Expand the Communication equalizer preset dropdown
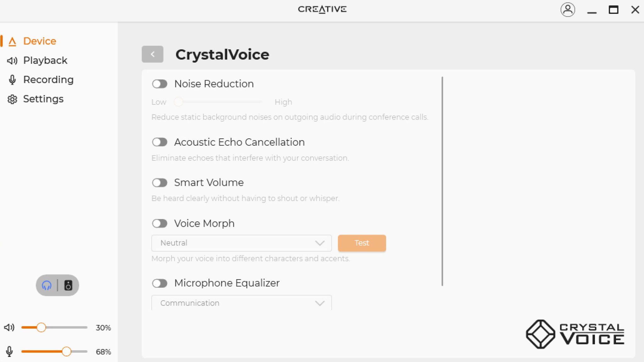The width and height of the screenshot is (644, 362). point(241,303)
